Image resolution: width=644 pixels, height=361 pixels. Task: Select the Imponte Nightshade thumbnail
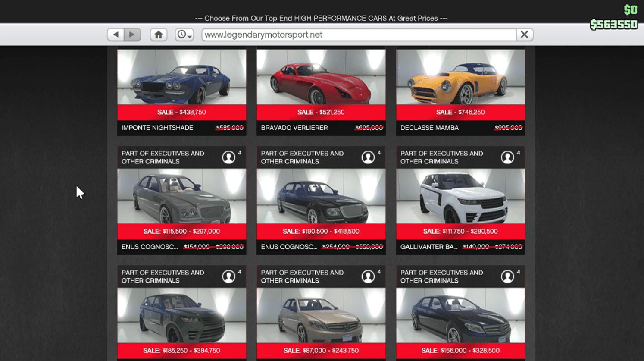coord(181,77)
